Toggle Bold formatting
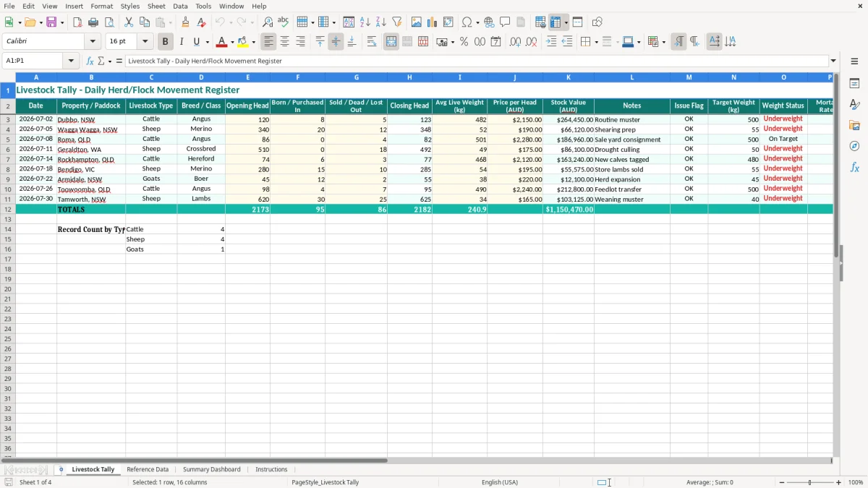This screenshot has height=488, width=868. tap(166, 42)
